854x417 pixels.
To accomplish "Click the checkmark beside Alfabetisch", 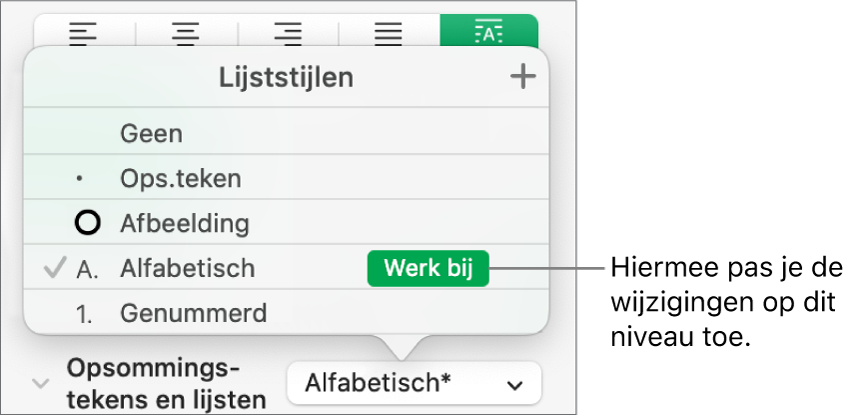I will (52, 268).
